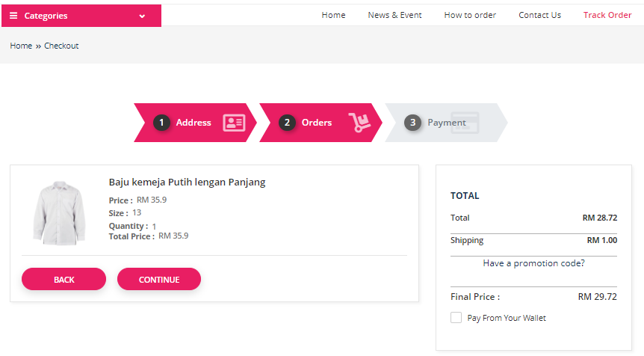Click the hamburger icon beside Categories
The height and width of the screenshot is (356, 644).
pos(13,16)
